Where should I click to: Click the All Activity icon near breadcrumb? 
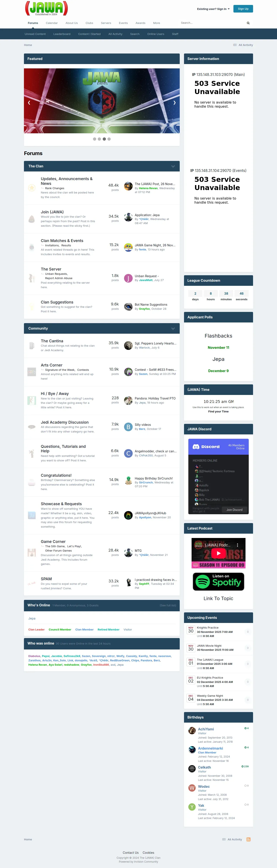coord(235,45)
